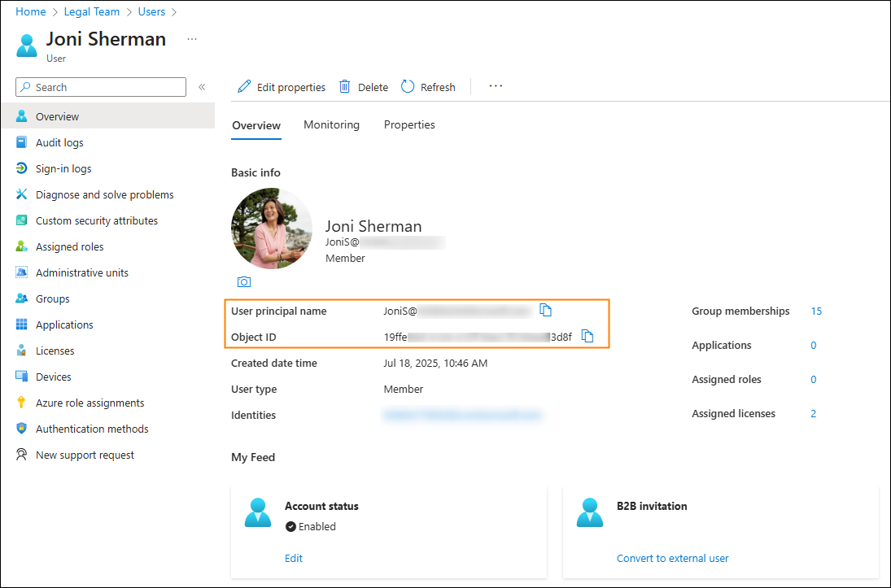This screenshot has height=588, width=891.
Task: Copy the Object ID value
Action: tap(587, 335)
